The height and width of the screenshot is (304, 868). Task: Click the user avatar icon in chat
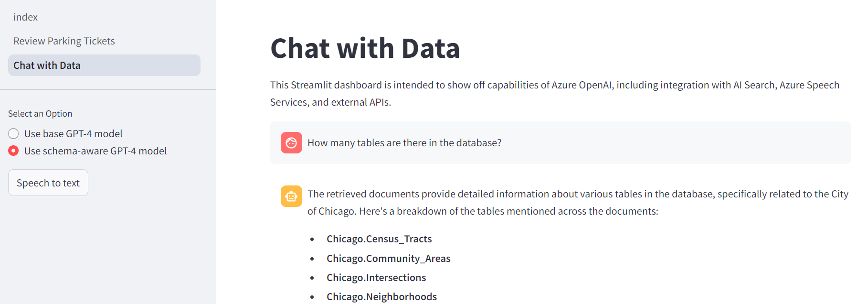[x=291, y=142]
